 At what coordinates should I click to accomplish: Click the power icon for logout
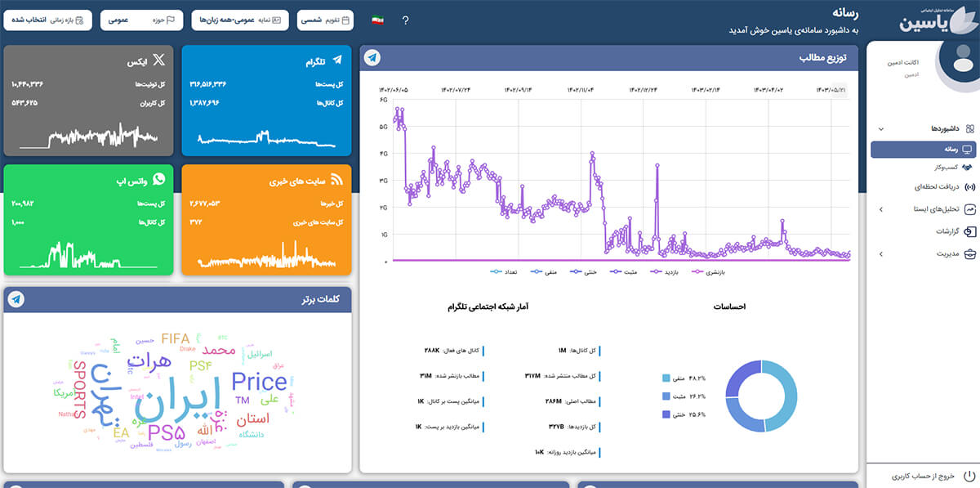969,475
